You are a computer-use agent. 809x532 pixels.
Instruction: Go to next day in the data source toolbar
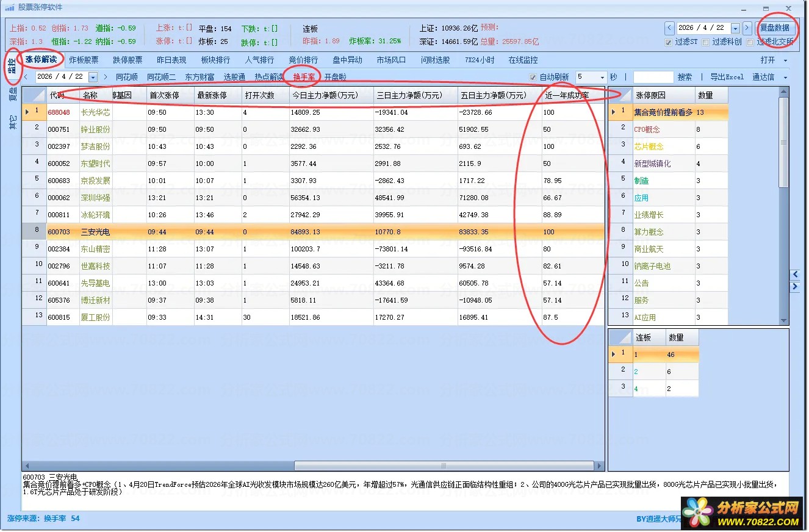(x=105, y=77)
